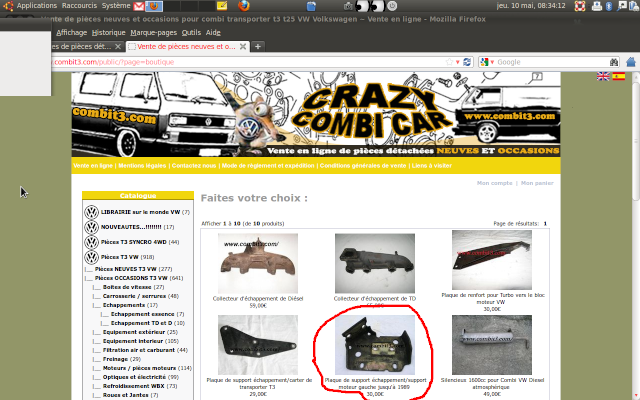
Task: Click the VW logo beside LIBRAIRIE sur le monde VW
Action: [x=91, y=212]
